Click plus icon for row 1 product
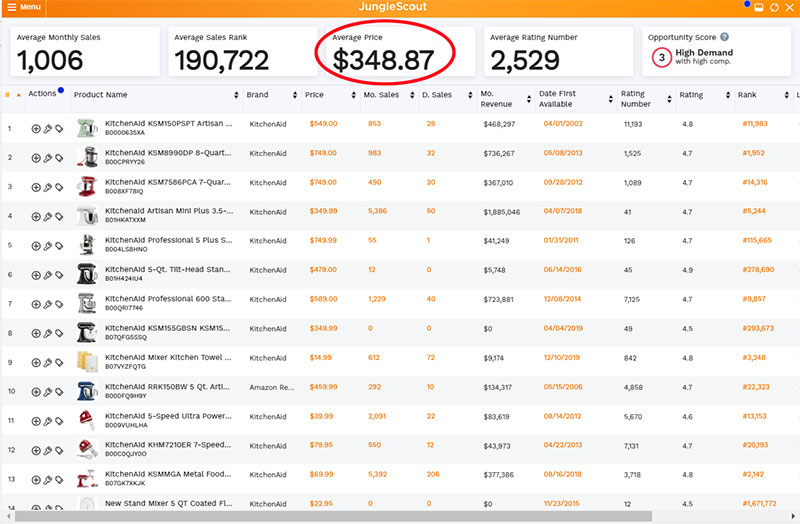This screenshot has height=524, width=800. (x=36, y=129)
